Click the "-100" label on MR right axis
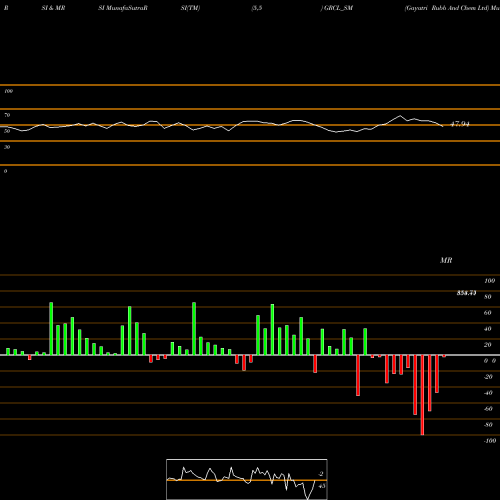500x500 pixels. (490, 441)
